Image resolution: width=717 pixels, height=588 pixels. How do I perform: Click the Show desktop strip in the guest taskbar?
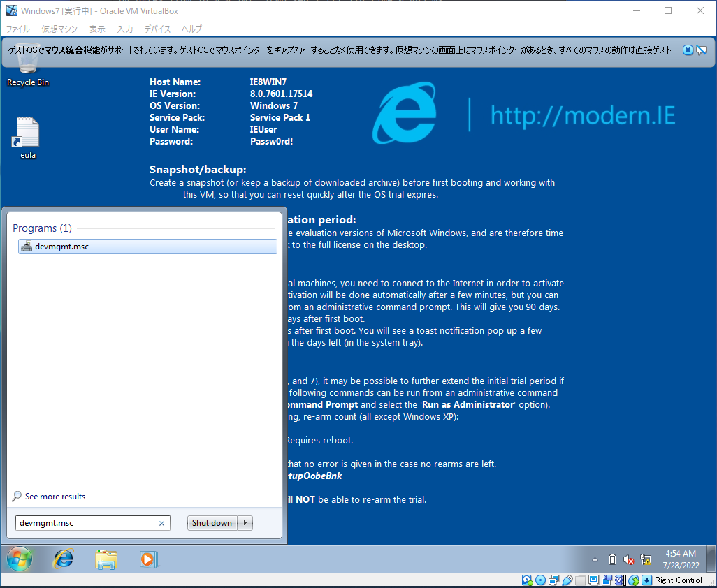[711, 559]
